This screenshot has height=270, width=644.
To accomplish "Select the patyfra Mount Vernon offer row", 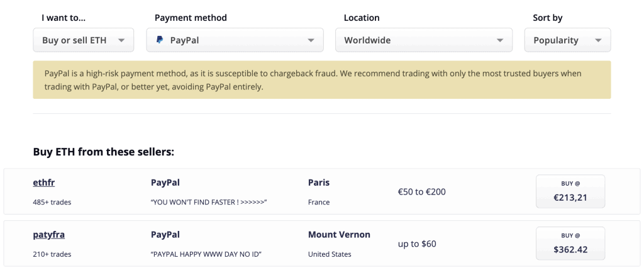I will tap(322, 244).
